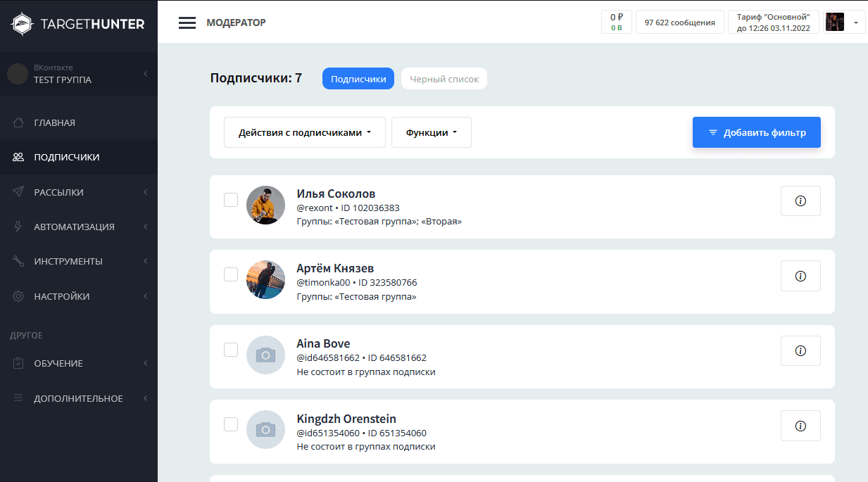Image resolution: width=868 pixels, height=482 pixels.
Task: Click the hamburger menu icon
Action: pos(187,23)
